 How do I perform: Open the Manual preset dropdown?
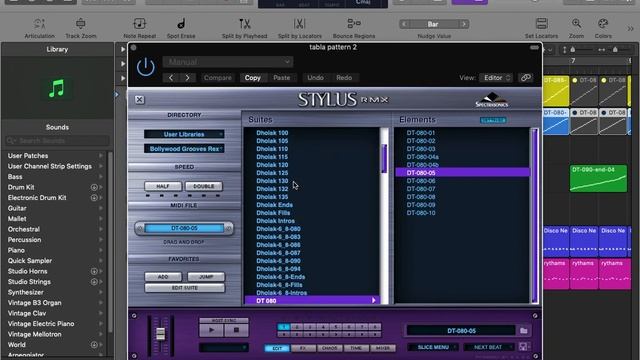coord(228,62)
